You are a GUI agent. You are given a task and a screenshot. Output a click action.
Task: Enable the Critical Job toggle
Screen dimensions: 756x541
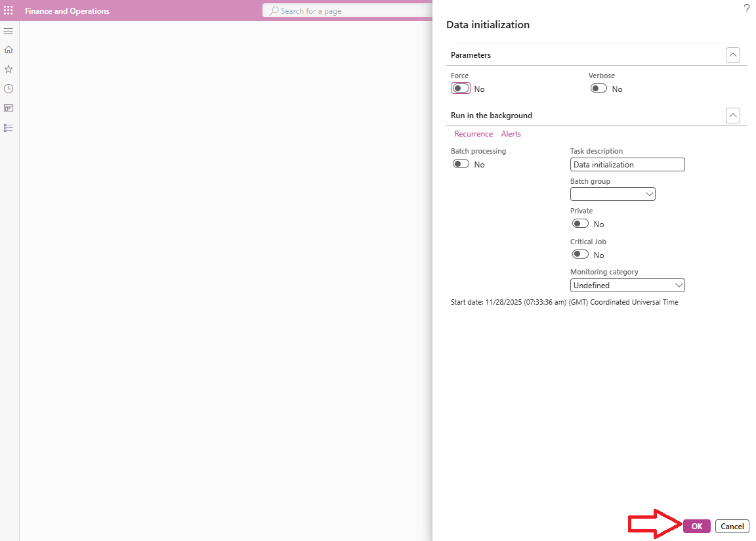(x=580, y=255)
